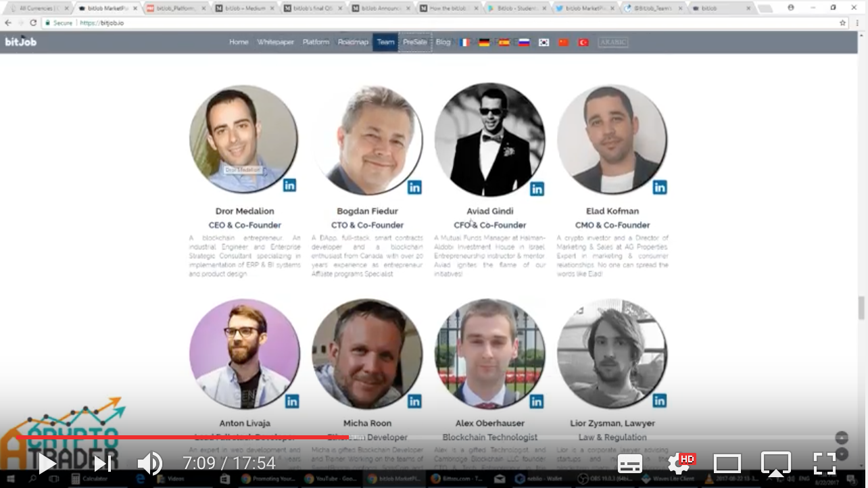Open Dror Medalion's LinkedIn icon
868x488 pixels.
pos(289,185)
